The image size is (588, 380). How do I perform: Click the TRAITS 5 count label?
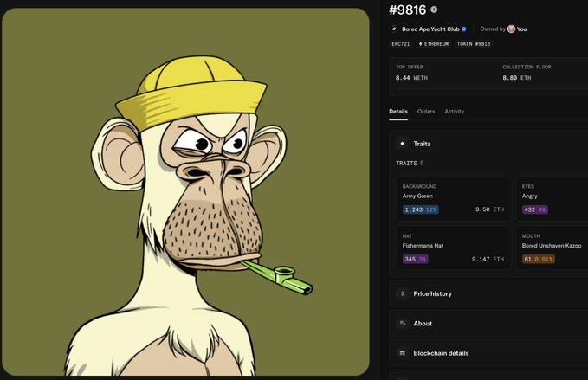[410, 163]
